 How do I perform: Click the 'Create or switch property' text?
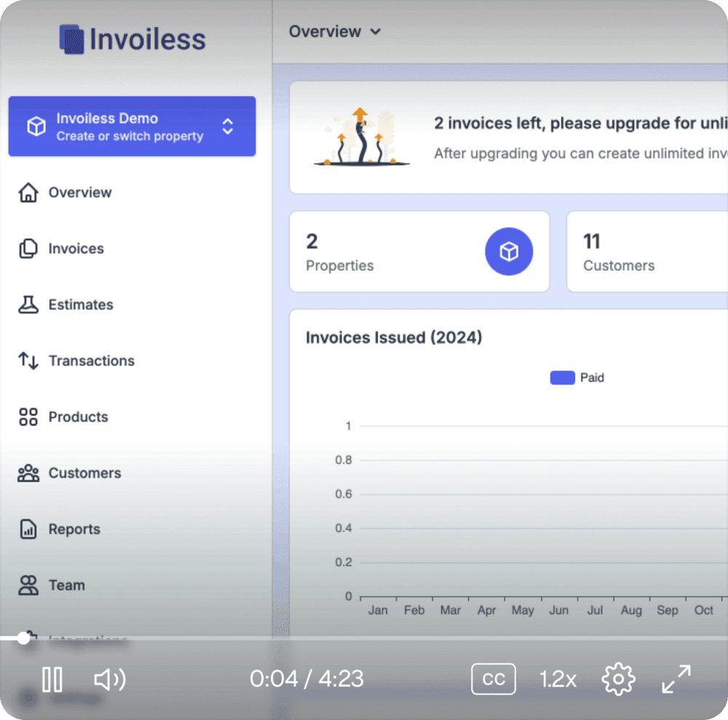pos(130,136)
